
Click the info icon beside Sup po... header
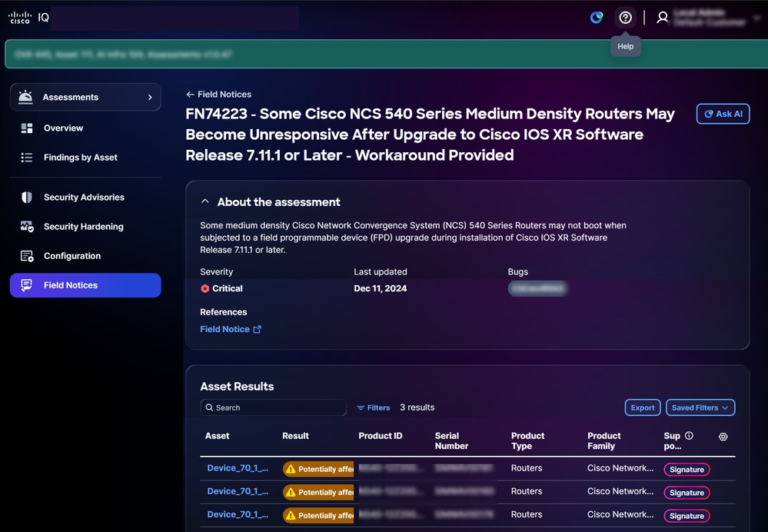tap(689, 435)
